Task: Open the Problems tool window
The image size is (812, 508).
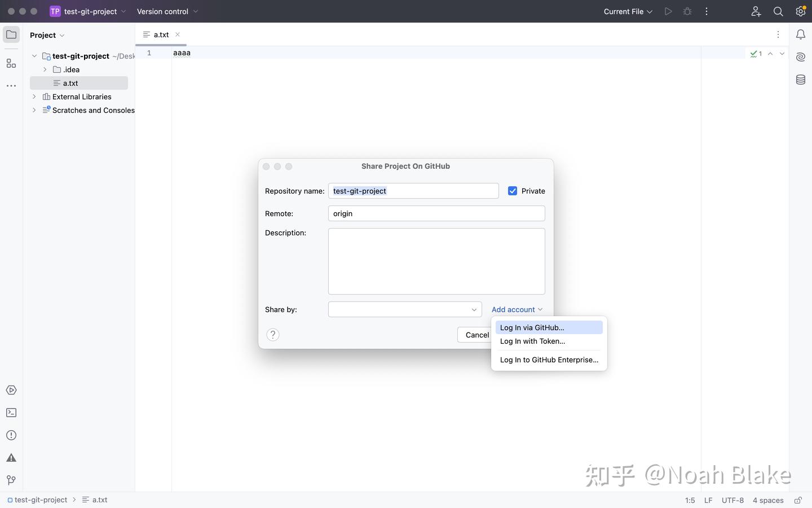Action: point(11,435)
